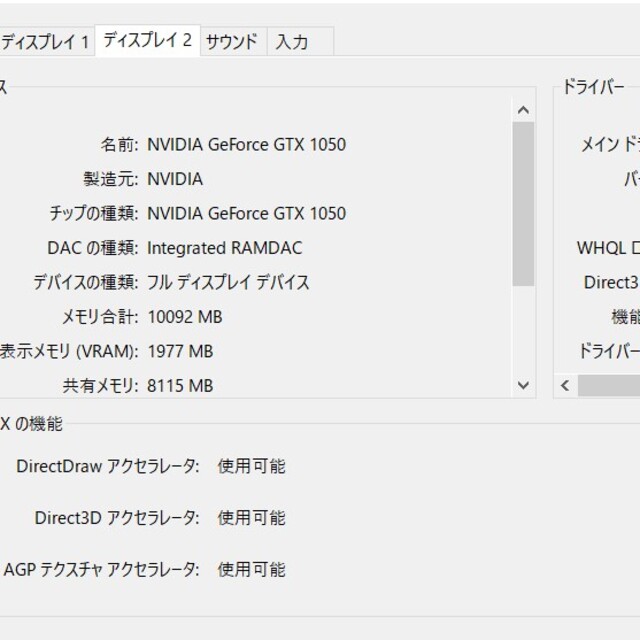Viewport: 640px width, 640px height.
Task: Switch to the ディスプレイ 1 tab
Action: (x=47, y=41)
